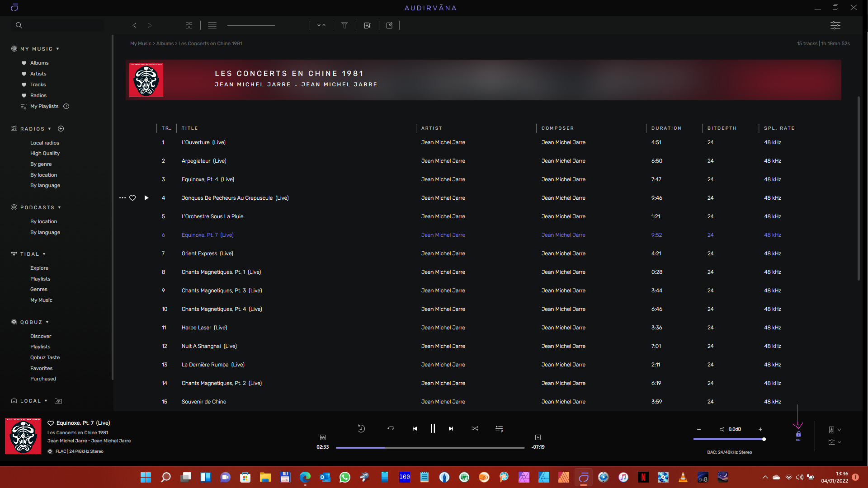Collapse the RADIOS section
This screenshot has height=488, width=868.
[x=50, y=129]
